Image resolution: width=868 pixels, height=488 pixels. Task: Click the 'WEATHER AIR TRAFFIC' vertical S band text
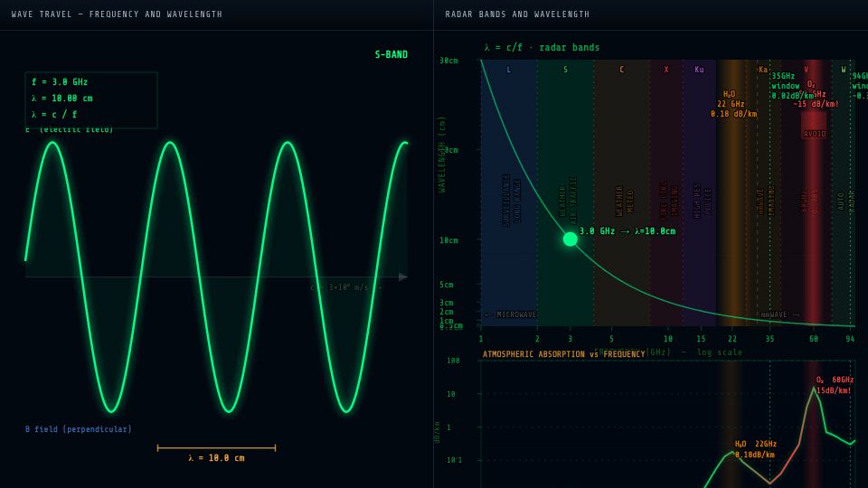(x=568, y=200)
